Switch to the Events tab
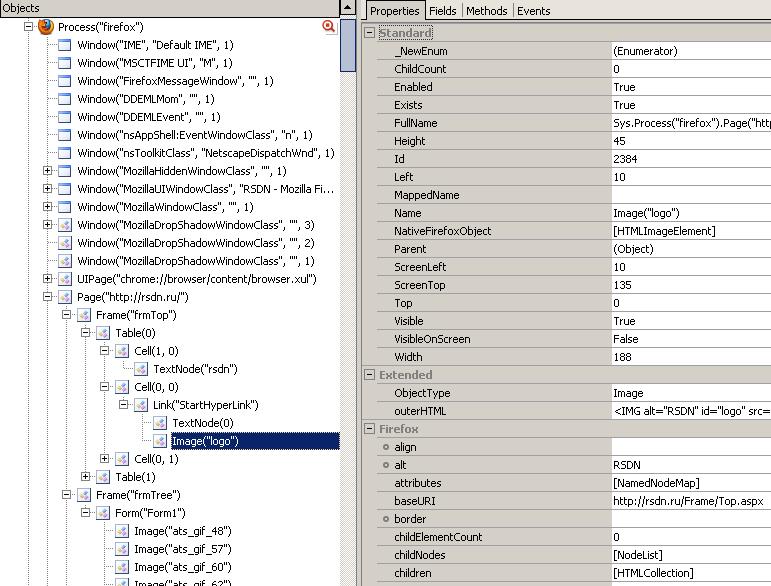The image size is (771, 586). click(x=533, y=11)
